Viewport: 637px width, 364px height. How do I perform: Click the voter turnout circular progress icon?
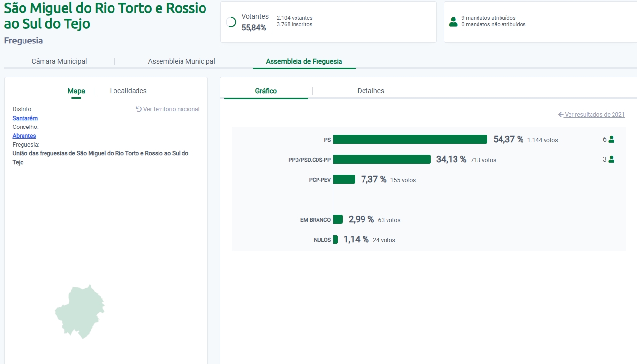coord(231,22)
